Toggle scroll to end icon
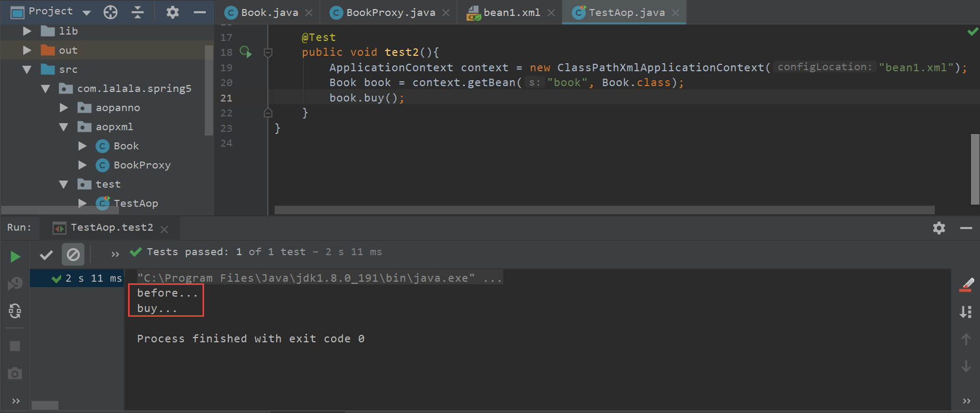Viewport: 980px width, 413px height. coord(966,312)
